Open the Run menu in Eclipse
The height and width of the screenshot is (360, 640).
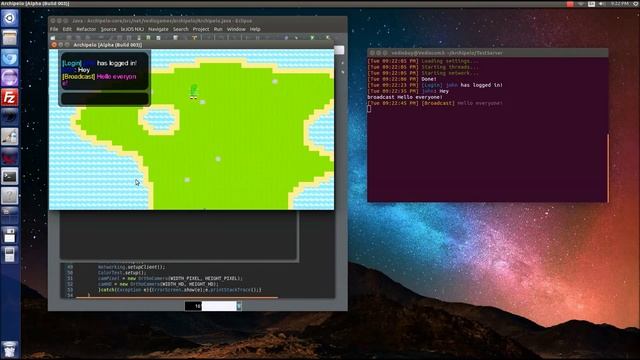[x=218, y=29]
